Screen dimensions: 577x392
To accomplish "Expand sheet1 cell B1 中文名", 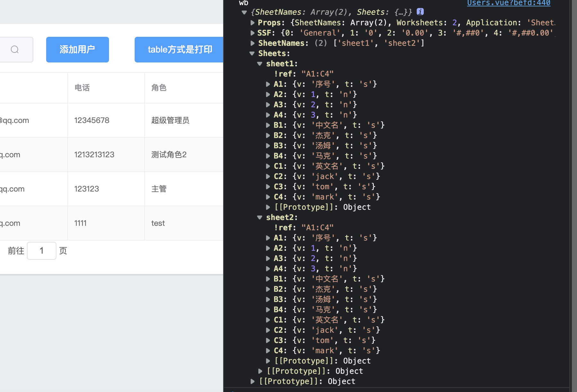I will coord(268,125).
